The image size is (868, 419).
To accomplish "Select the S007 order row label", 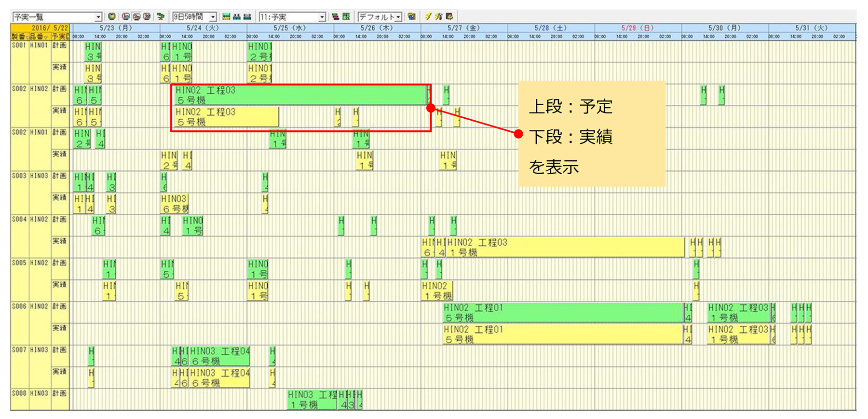I will pyautogui.click(x=19, y=349).
